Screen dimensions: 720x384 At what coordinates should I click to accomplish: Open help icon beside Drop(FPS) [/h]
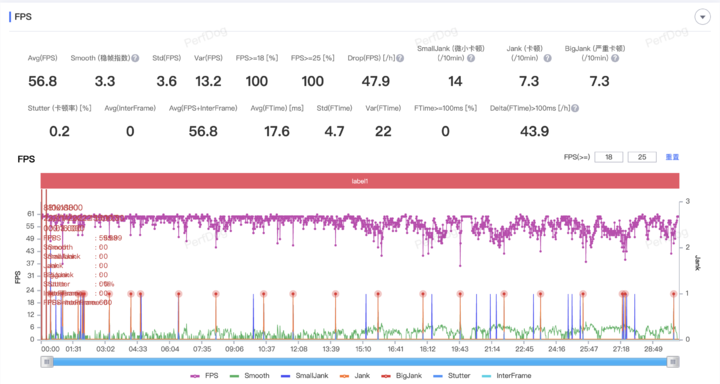(400, 58)
